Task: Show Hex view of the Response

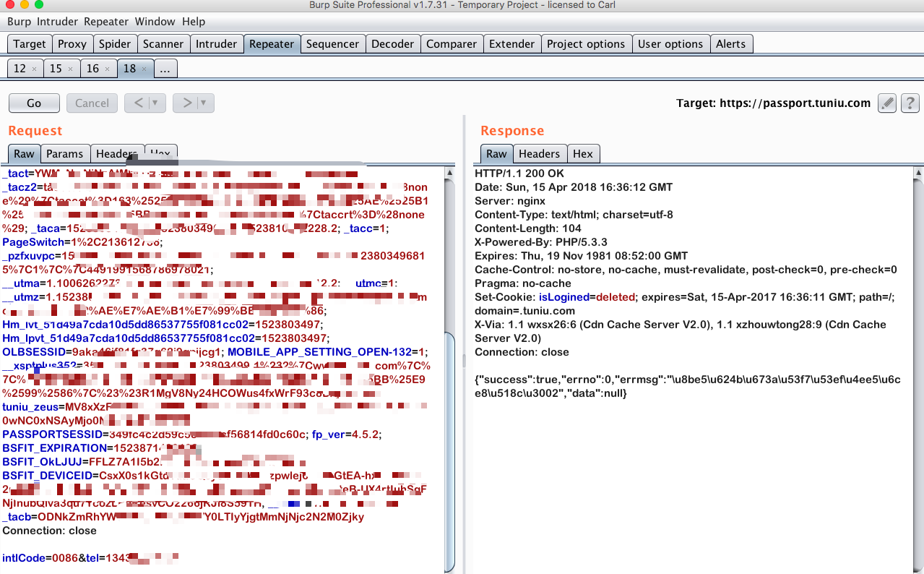Action: click(x=583, y=153)
